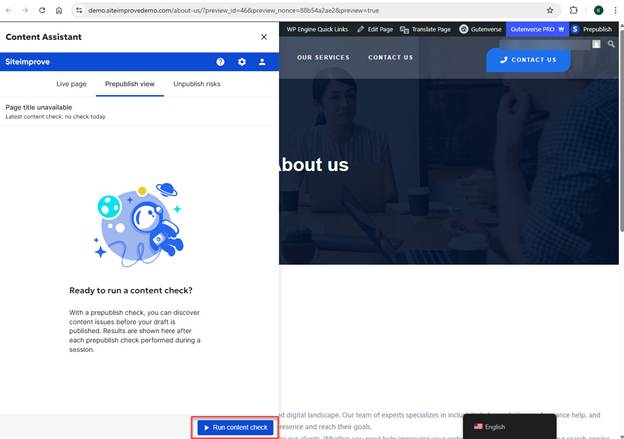Open the Edit Page admin link
The height and width of the screenshot is (439, 624).
pyautogui.click(x=375, y=29)
